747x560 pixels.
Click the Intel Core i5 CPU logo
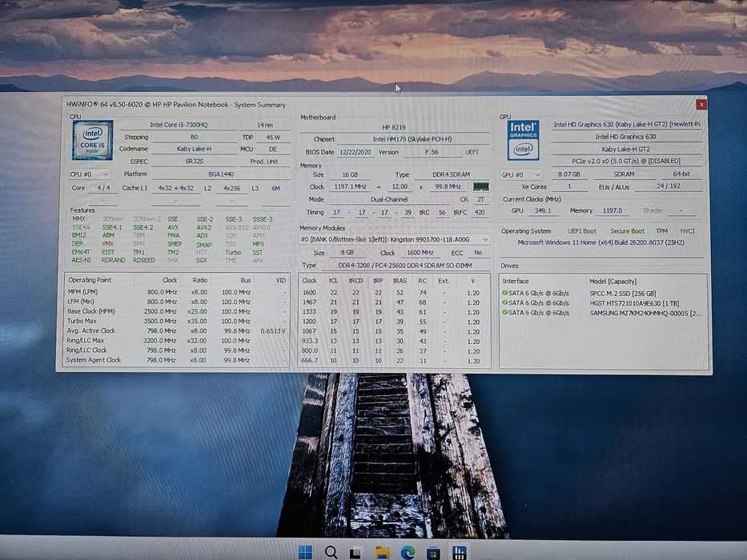[x=92, y=141]
